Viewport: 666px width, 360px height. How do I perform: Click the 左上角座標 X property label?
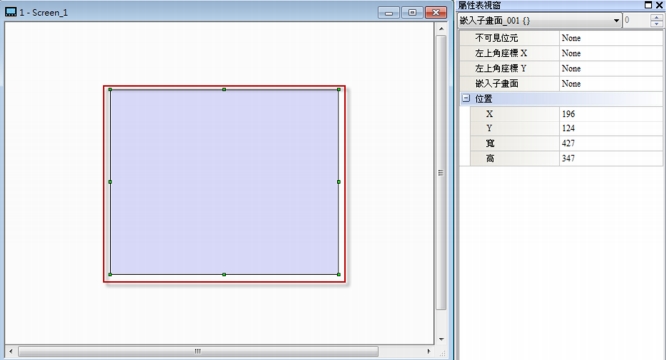click(501, 53)
